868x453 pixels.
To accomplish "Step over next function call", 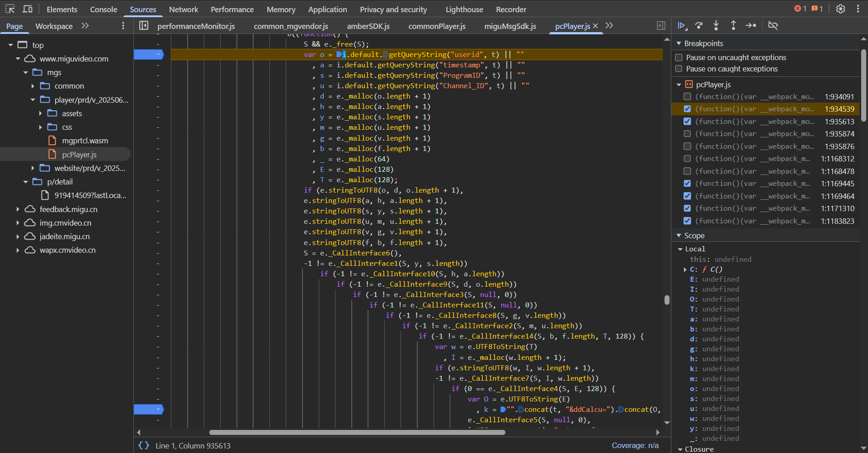I will 699,26.
